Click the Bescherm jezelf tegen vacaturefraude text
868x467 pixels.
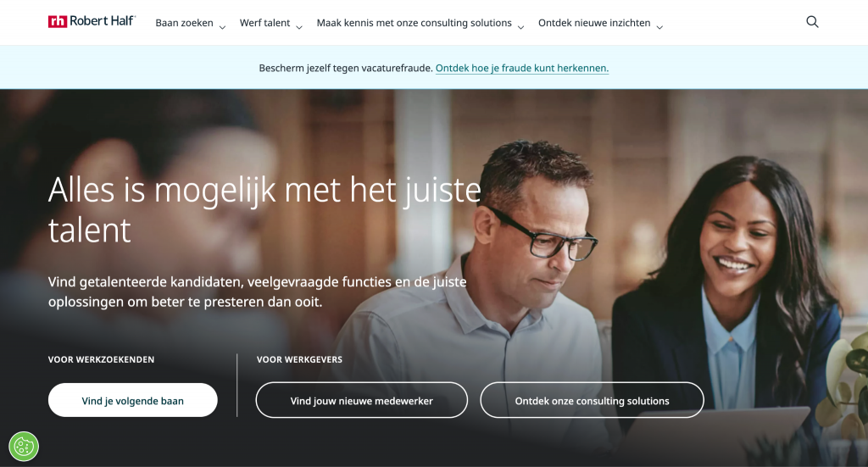click(346, 68)
